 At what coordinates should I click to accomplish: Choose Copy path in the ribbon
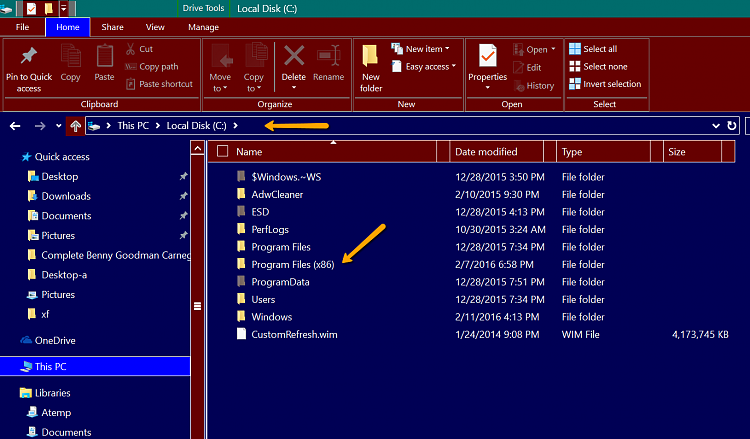(x=152, y=66)
